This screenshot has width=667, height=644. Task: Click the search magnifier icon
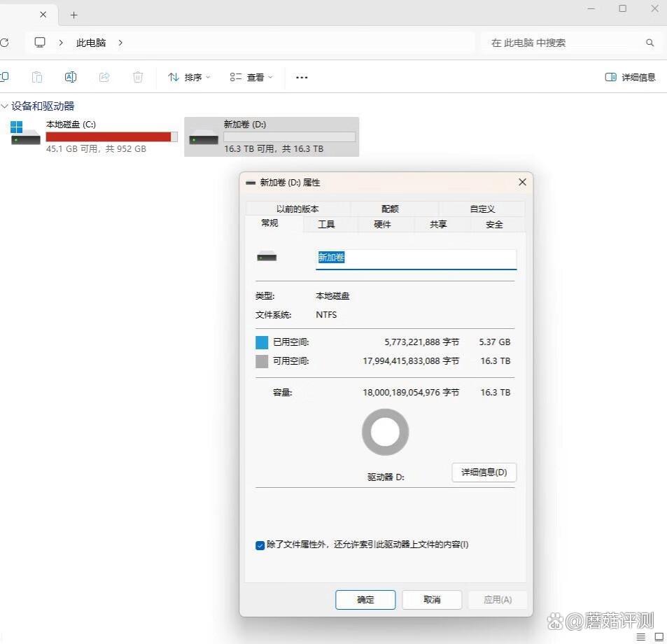[650, 43]
